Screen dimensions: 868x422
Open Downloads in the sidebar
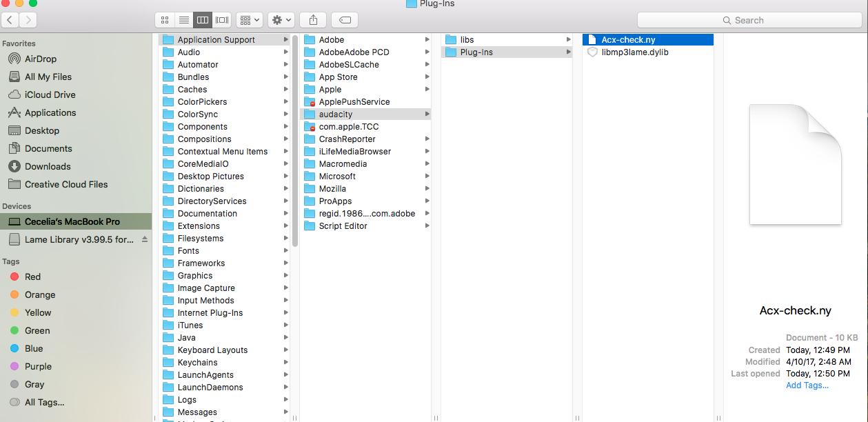click(x=48, y=166)
